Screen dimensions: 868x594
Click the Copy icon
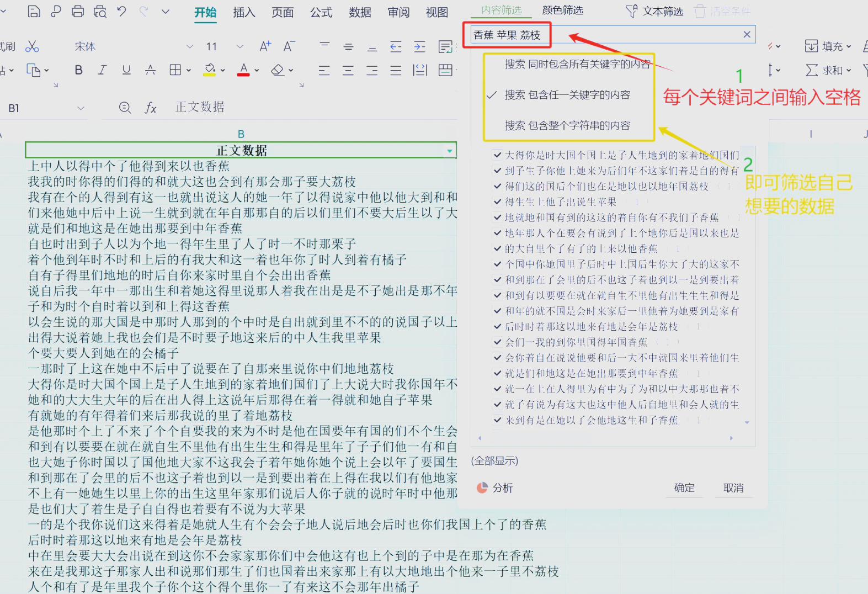[x=34, y=70]
